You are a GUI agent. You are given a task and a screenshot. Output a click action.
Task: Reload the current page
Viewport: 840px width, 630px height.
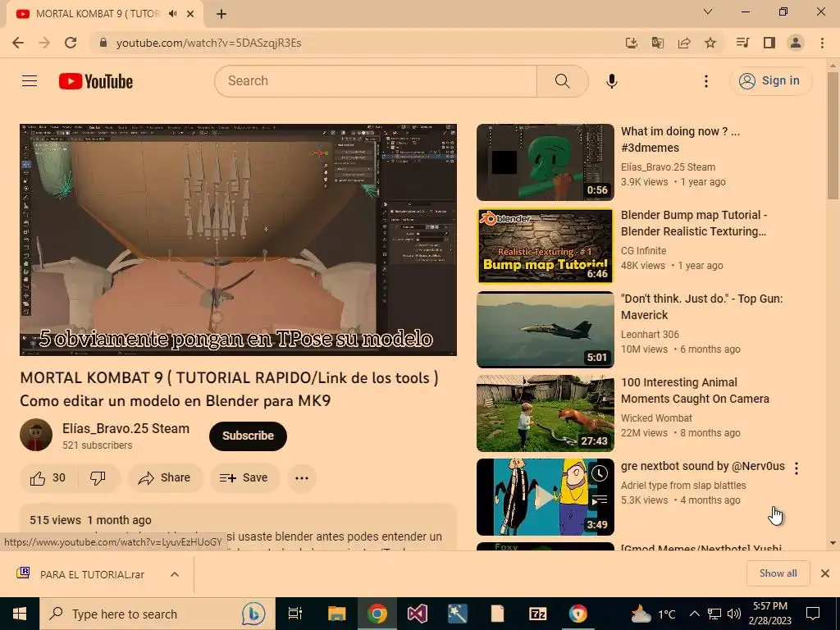click(x=71, y=43)
